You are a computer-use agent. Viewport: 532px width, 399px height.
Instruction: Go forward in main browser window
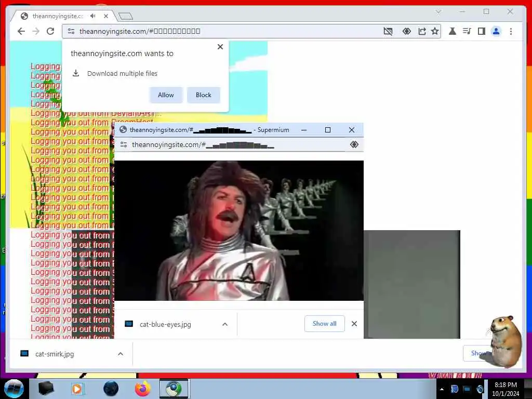[36, 31]
